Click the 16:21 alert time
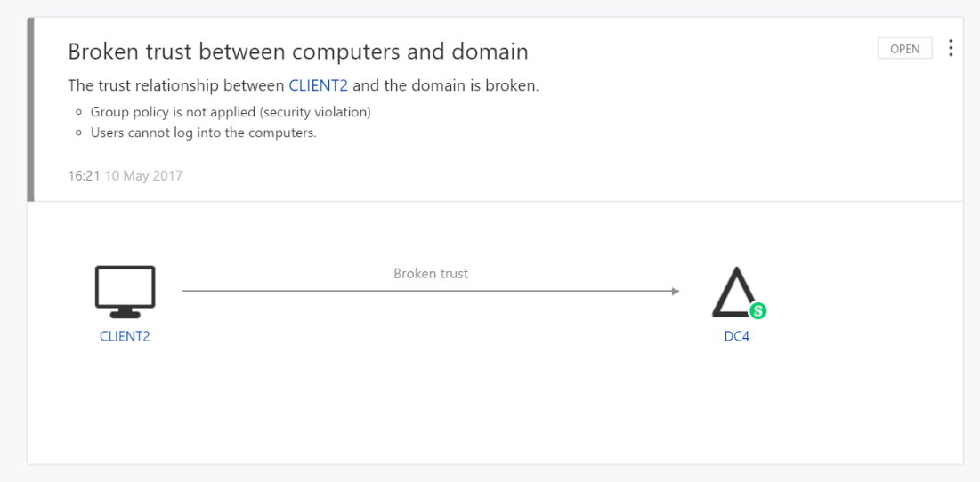Image resolution: width=980 pixels, height=482 pixels. [x=84, y=175]
